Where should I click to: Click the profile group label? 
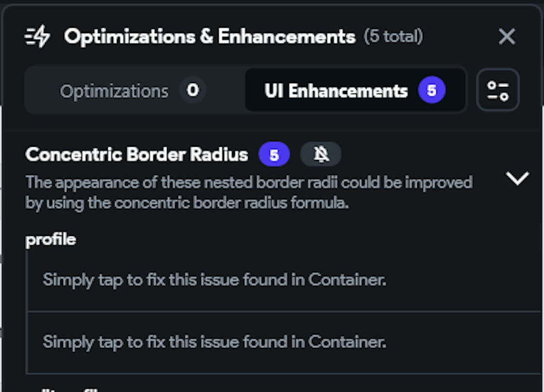pyautogui.click(x=51, y=239)
